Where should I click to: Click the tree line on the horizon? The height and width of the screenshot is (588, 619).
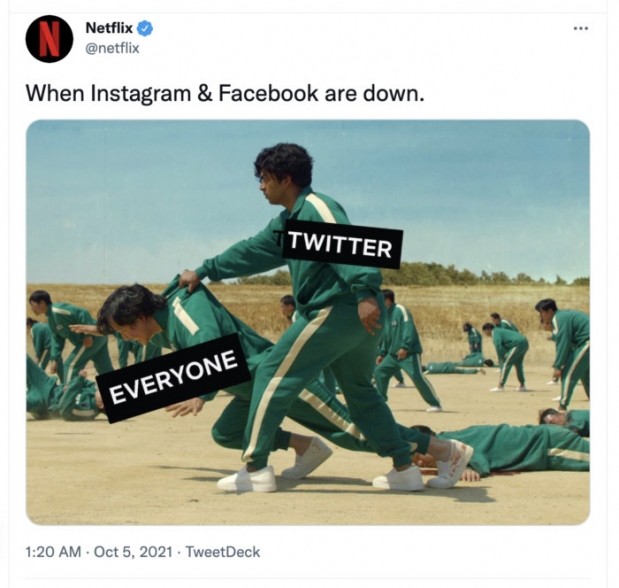(466, 274)
